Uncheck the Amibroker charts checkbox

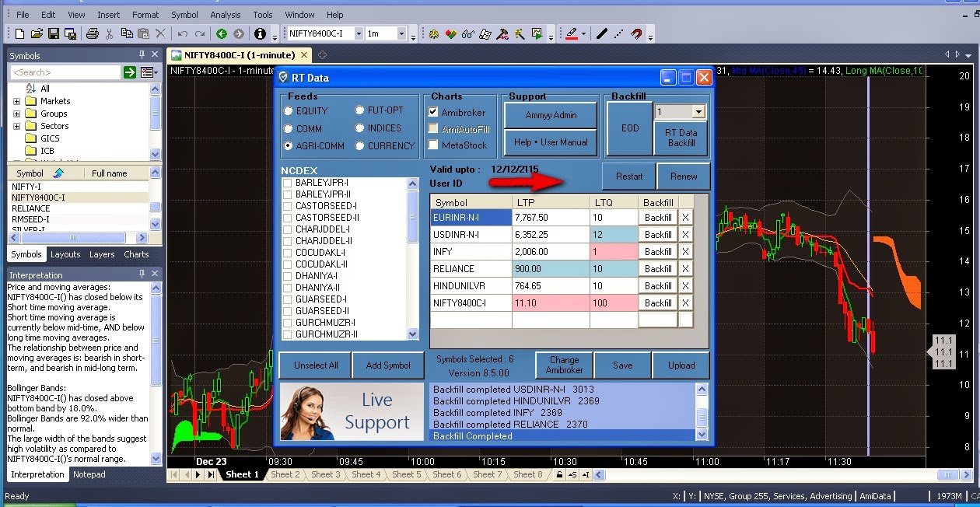pyautogui.click(x=433, y=112)
